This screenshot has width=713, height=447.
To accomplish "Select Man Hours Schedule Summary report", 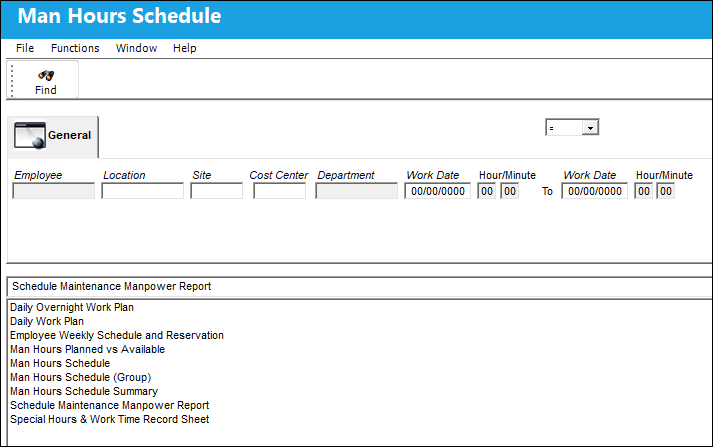I will (84, 392).
